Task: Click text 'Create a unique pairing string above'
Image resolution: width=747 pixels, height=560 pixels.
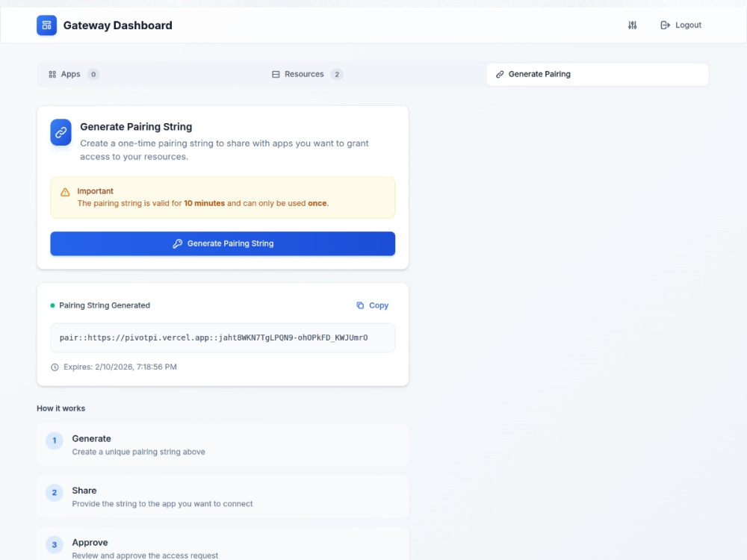Action: 139,452
